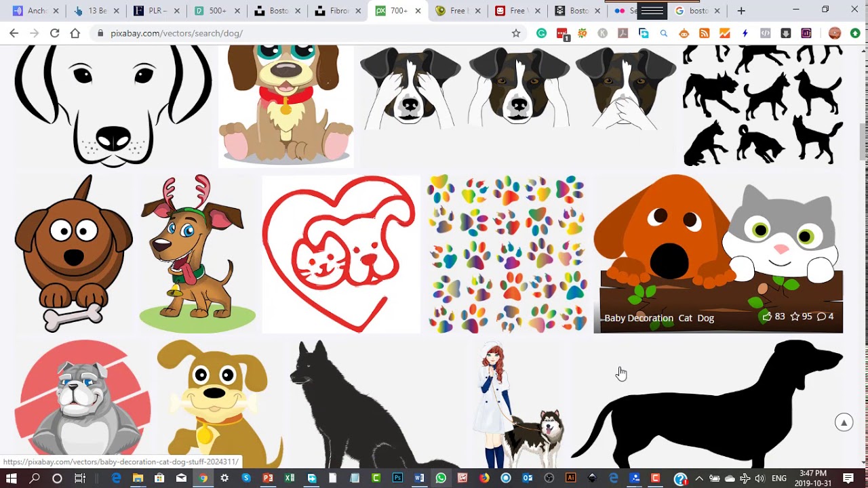
Task: Open Word from the taskbar
Action: coord(419,478)
